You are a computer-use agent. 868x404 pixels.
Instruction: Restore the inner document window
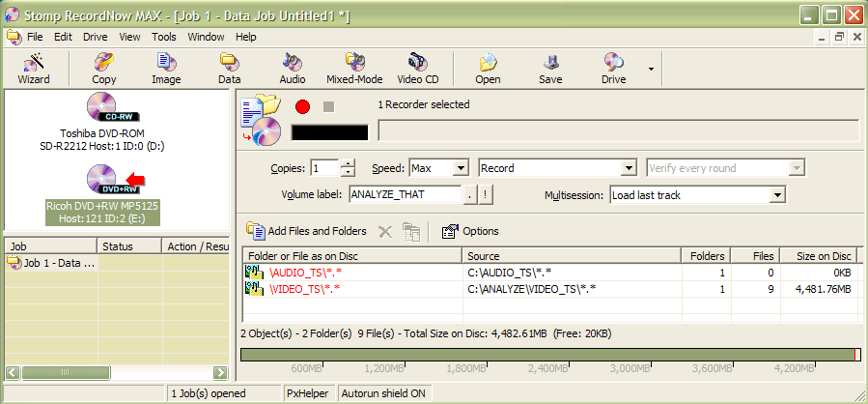tap(840, 37)
